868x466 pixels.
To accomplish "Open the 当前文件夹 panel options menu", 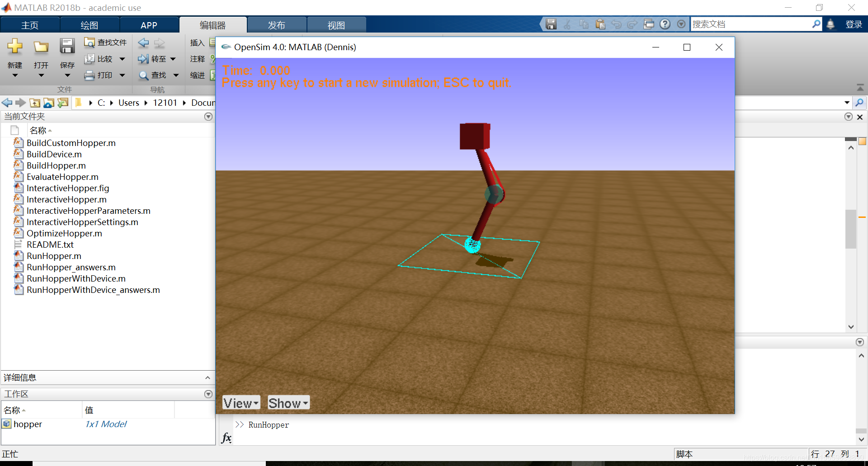I will (x=208, y=117).
